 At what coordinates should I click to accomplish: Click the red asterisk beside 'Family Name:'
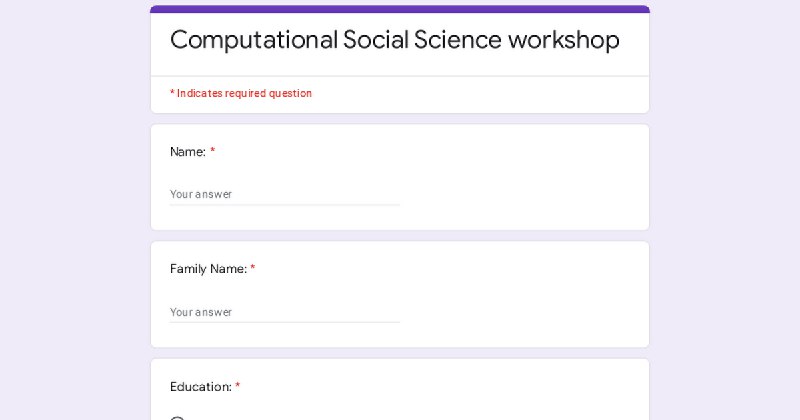tap(253, 268)
